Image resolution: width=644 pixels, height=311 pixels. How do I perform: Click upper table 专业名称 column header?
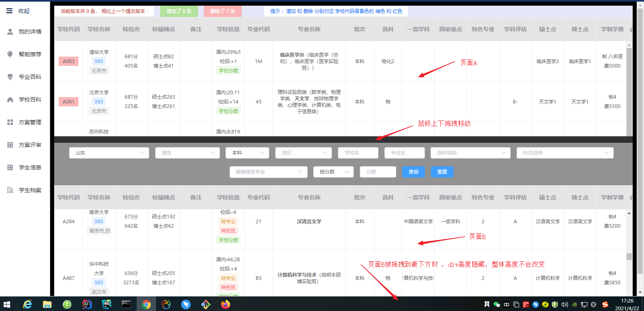coord(309,29)
